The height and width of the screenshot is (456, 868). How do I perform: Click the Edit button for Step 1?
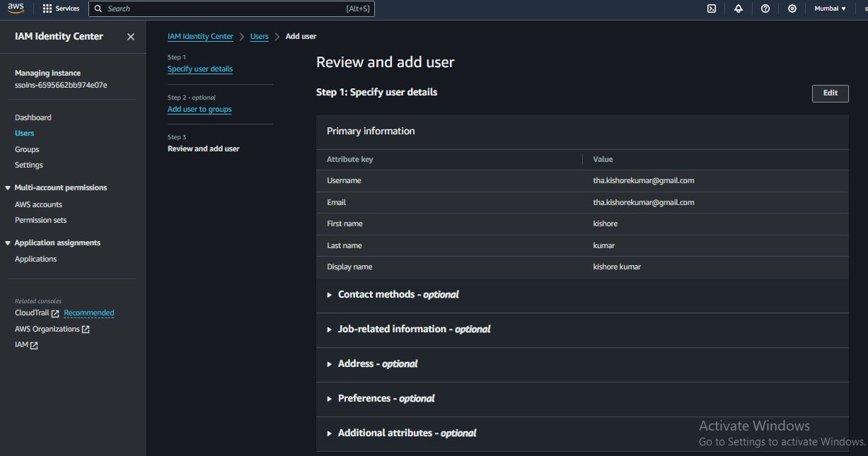pos(830,93)
